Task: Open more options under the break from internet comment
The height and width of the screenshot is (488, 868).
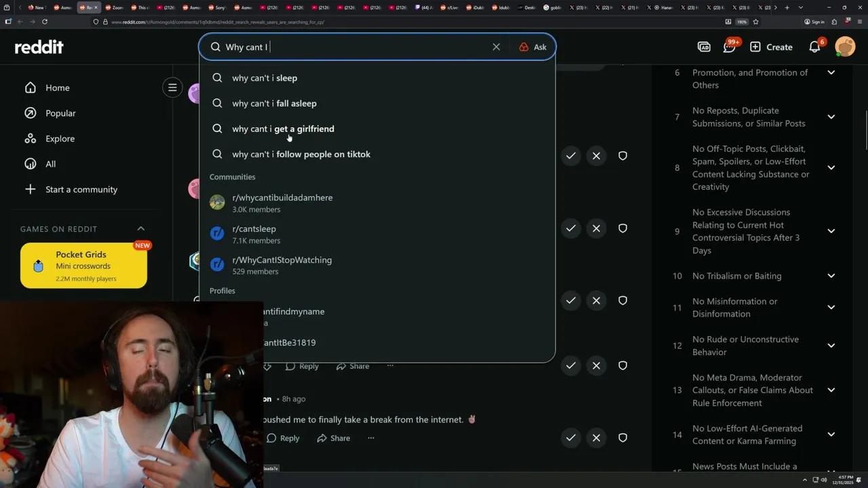Action: (x=371, y=439)
